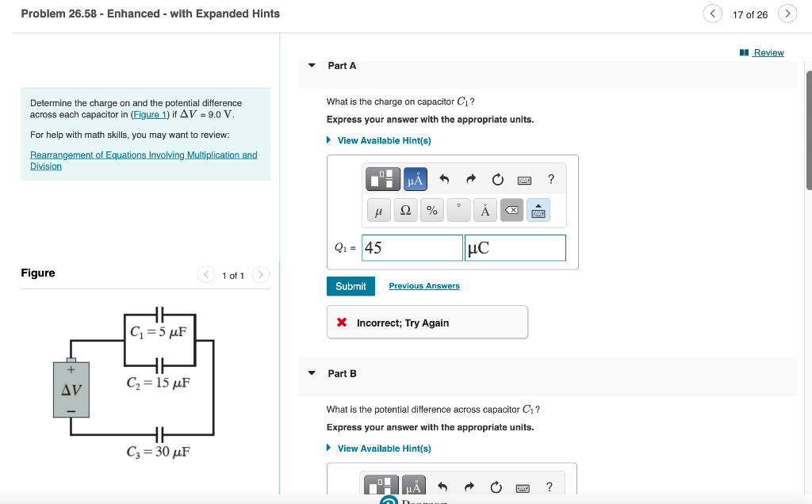Image resolution: width=812 pixels, height=504 pixels.
Task: Open keyboard shortcuts icon in answer toolbar
Action: (x=523, y=179)
